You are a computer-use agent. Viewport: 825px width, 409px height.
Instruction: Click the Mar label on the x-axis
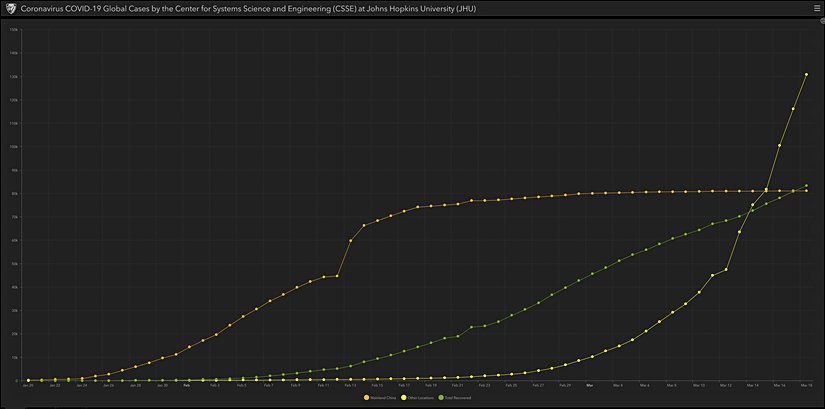click(589, 385)
